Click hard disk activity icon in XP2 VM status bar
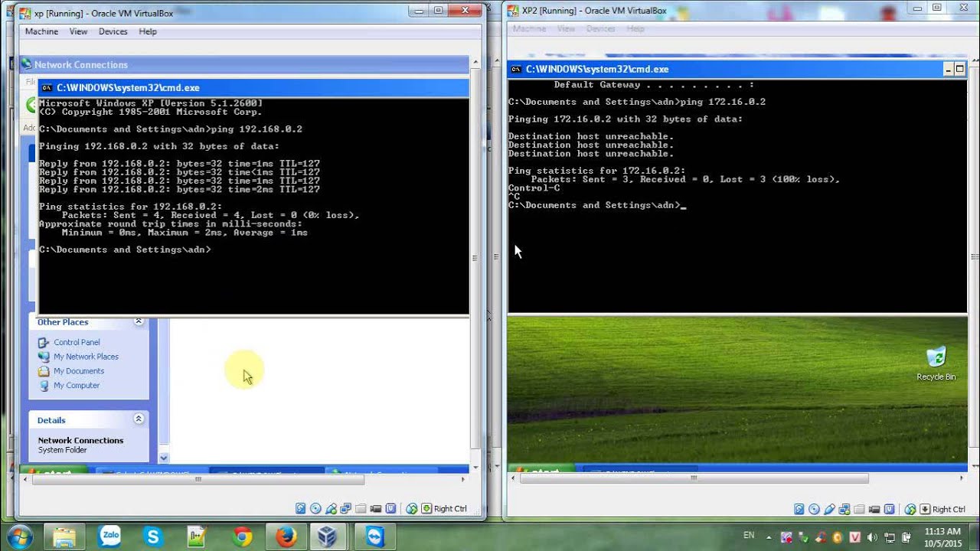The width and height of the screenshot is (980, 551). tap(799, 509)
